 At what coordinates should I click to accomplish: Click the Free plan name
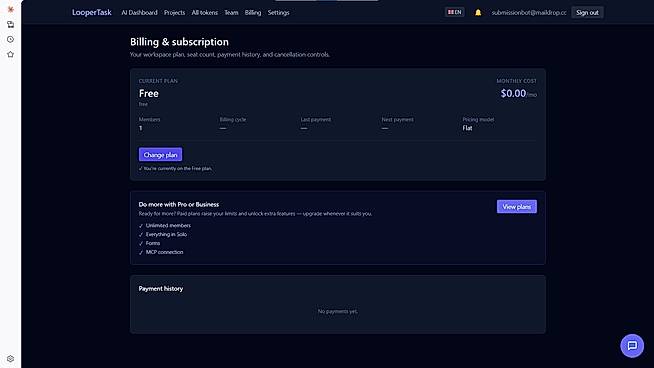click(148, 93)
